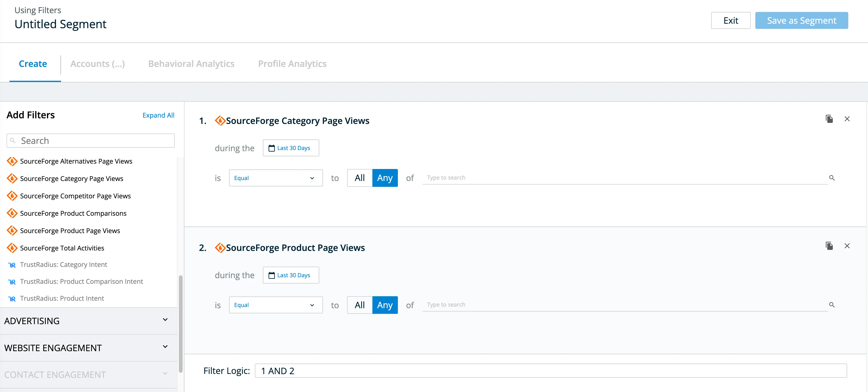Screen dimensions: 868x392
Task: Click SourceForge Competitor Page Views icon
Action: (12, 196)
